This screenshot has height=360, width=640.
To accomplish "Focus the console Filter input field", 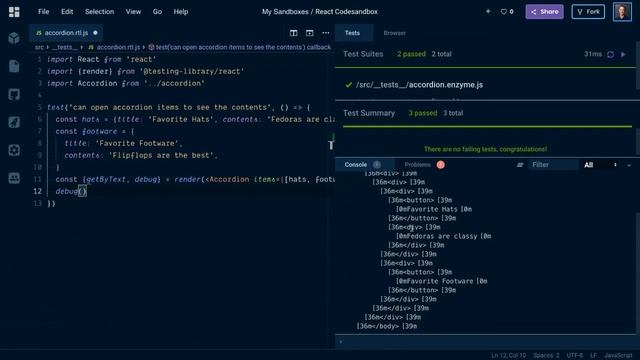I will pyautogui.click(x=553, y=165).
